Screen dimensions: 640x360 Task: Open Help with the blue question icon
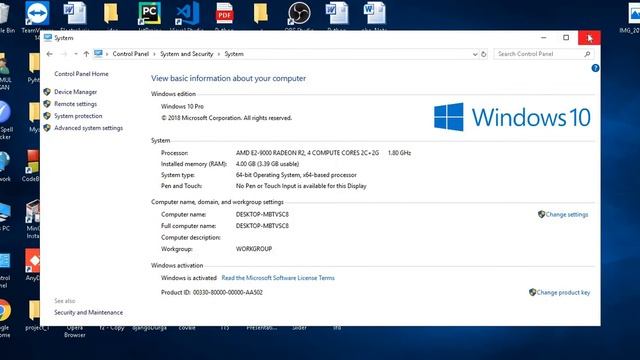point(596,68)
